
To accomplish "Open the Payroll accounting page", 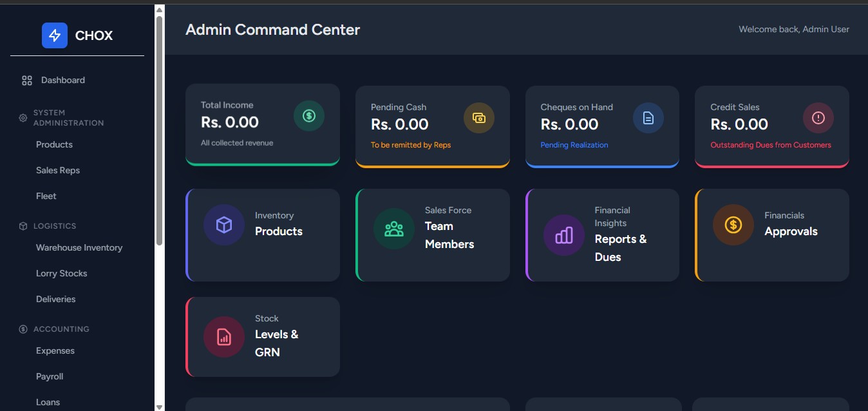I will coord(50,376).
